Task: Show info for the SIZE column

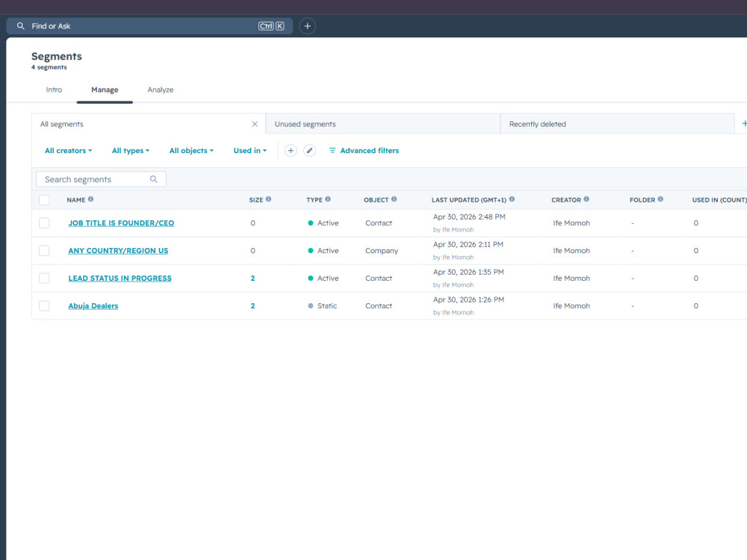Action: [x=268, y=199]
